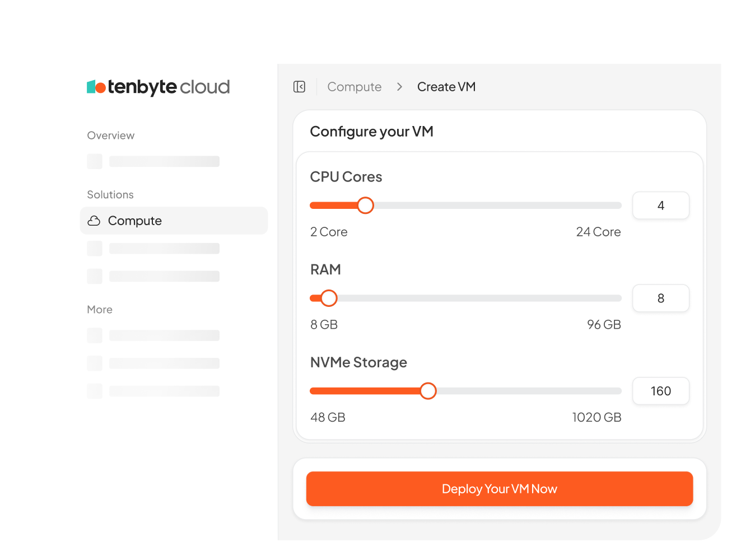Click the NVMe Storage slider handle
The height and width of the screenshot is (560, 741).
click(428, 391)
